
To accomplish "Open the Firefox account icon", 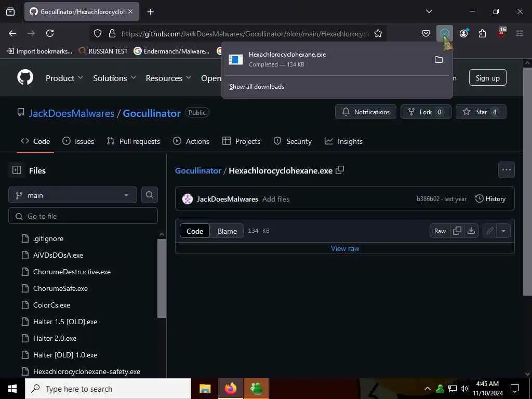I will click(x=463, y=33).
